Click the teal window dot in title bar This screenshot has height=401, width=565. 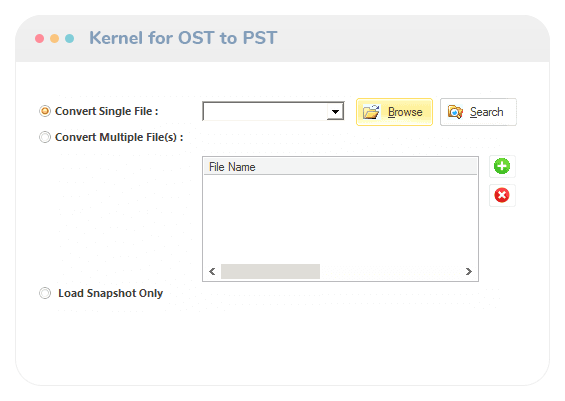click(70, 39)
